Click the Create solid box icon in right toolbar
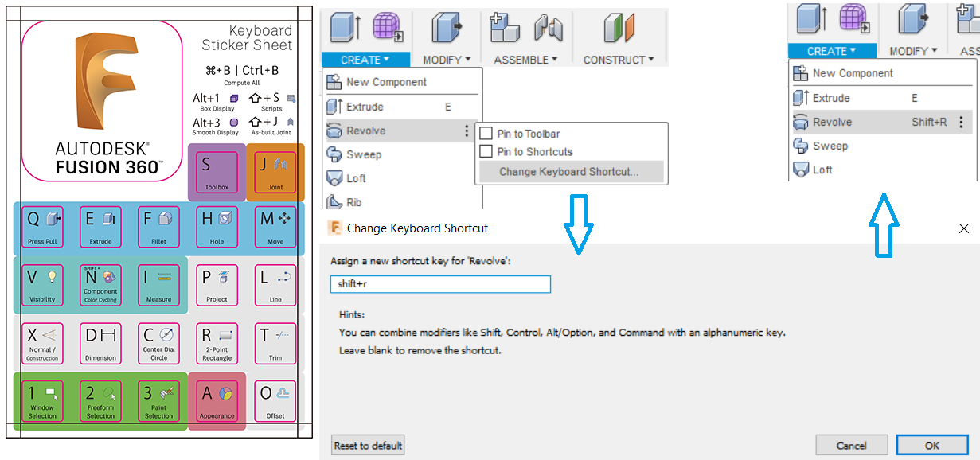Screen dimensions: 980x460 coord(811,19)
